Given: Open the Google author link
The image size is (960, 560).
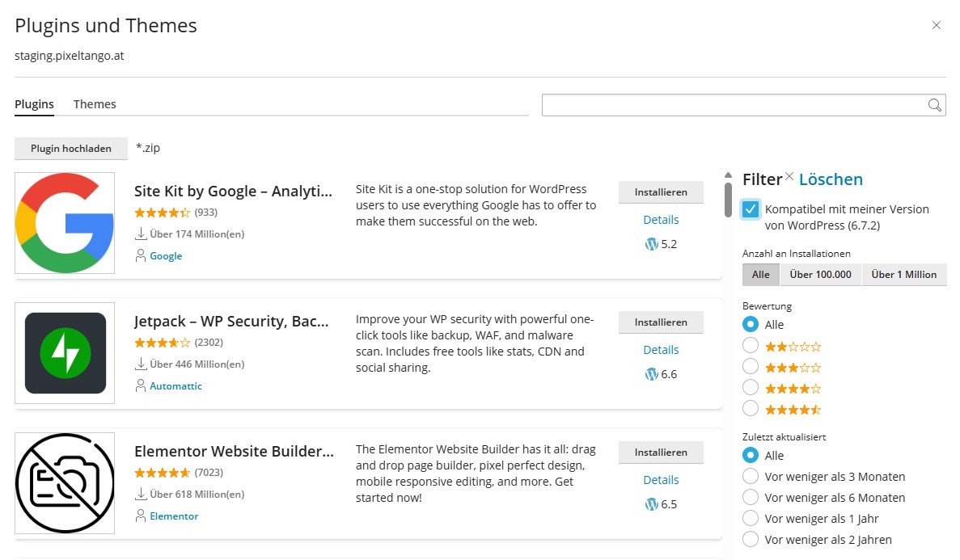Looking at the screenshot, I should 166,256.
